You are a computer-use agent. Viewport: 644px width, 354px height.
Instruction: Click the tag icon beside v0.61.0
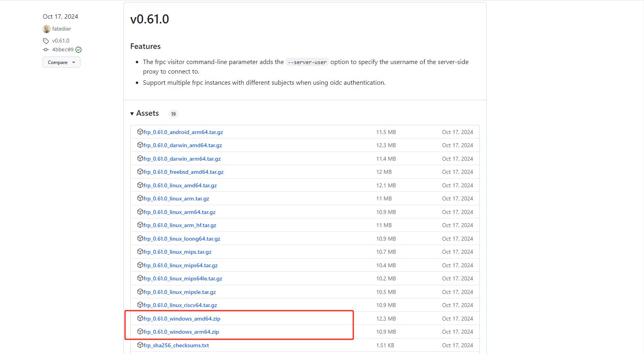click(x=46, y=41)
